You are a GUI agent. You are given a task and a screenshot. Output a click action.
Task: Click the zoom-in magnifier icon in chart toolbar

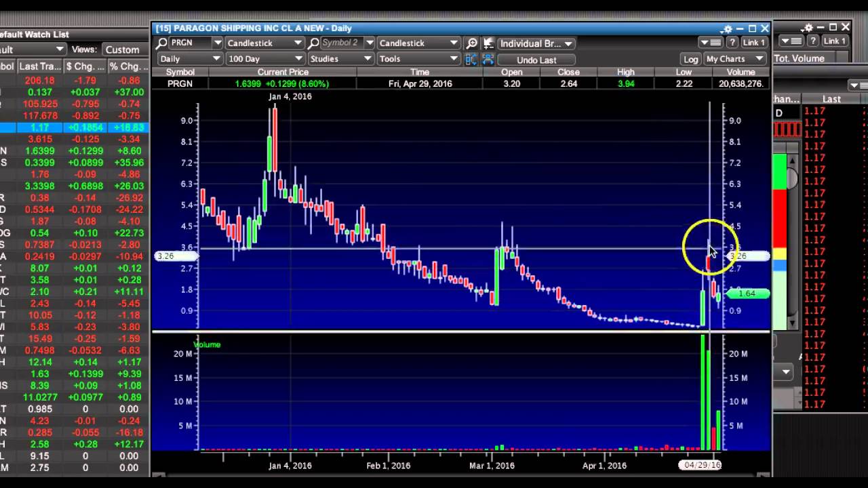tap(473, 43)
